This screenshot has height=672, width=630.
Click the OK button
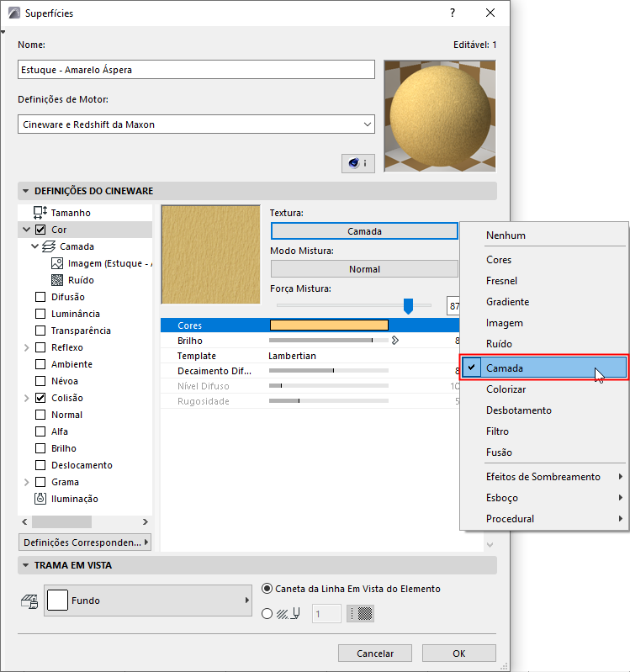coord(459,653)
